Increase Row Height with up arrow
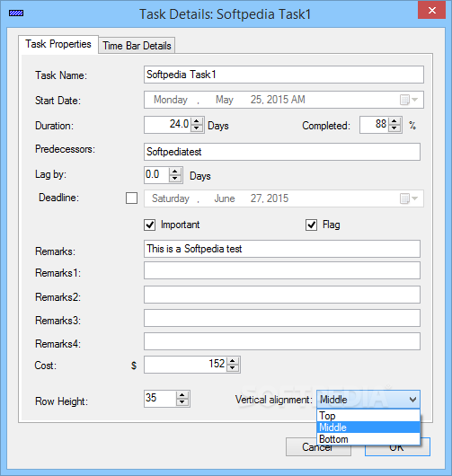Screen dimensions: 452x476 tap(182, 395)
